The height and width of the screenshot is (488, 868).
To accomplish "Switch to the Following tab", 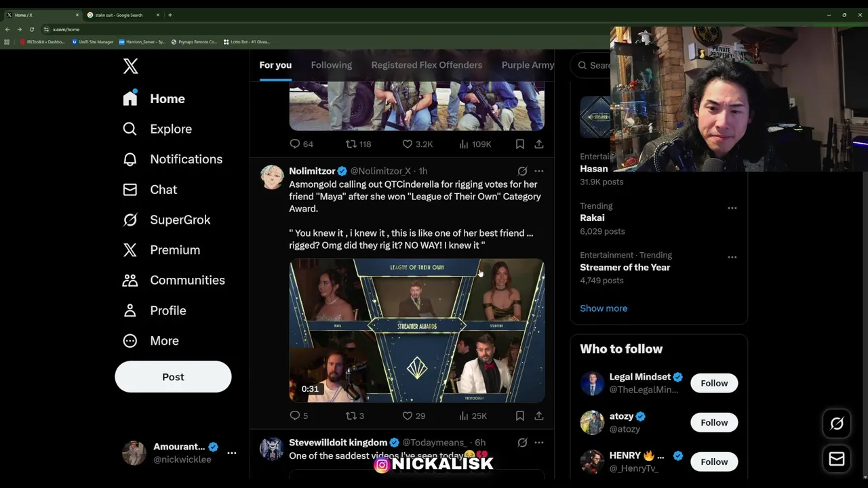I will (x=331, y=65).
